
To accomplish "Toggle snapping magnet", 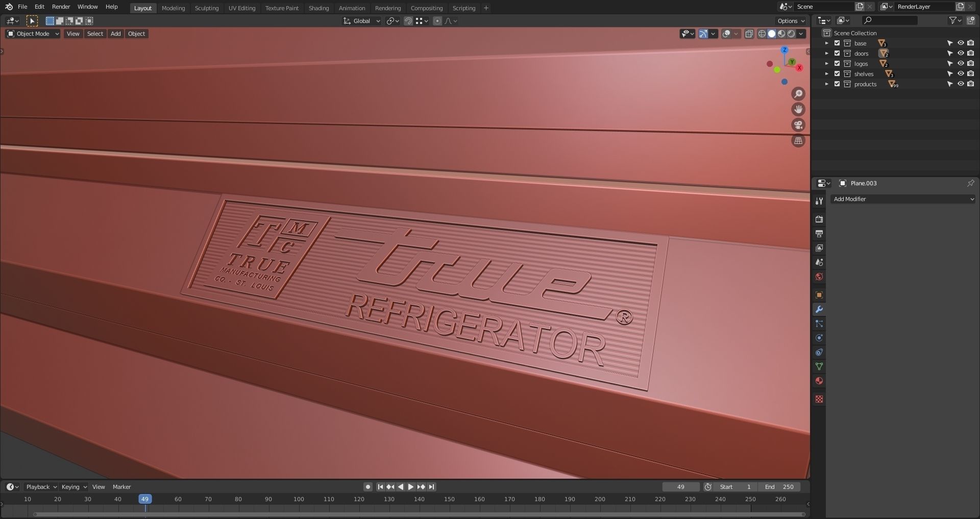I will click(408, 21).
